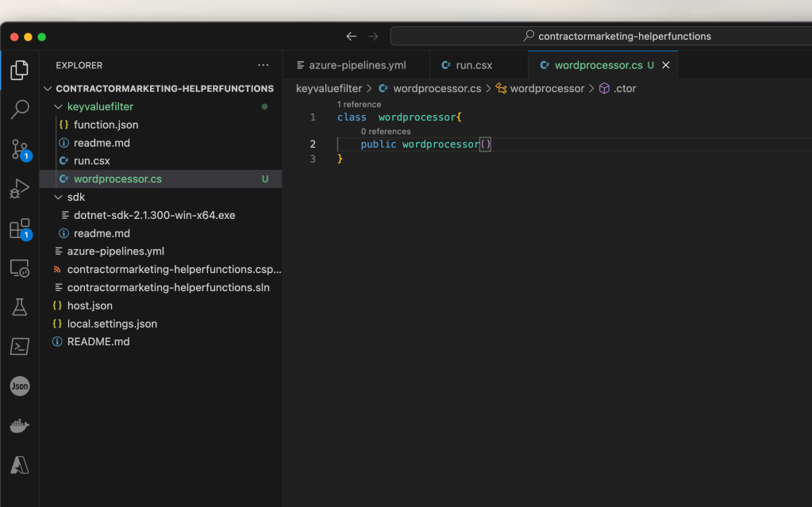
Task: Open readme.md under sdk folder
Action: (x=160, y=233)
